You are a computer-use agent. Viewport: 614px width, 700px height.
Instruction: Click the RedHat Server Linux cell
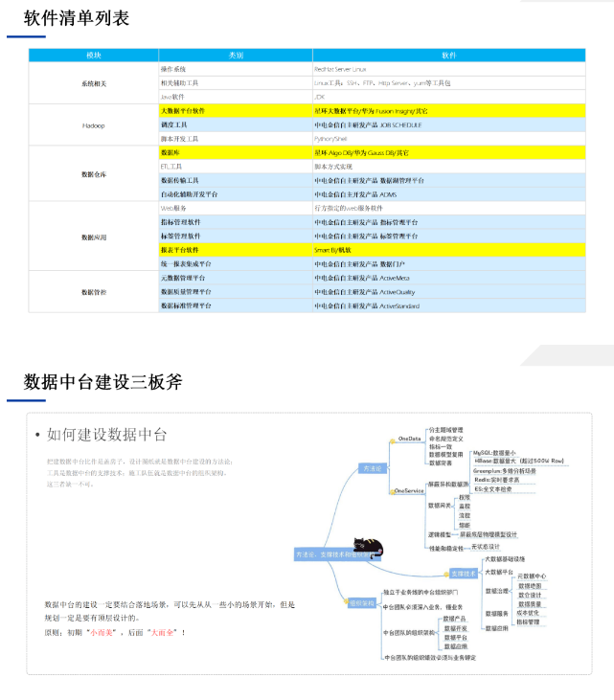pos(449,69)
